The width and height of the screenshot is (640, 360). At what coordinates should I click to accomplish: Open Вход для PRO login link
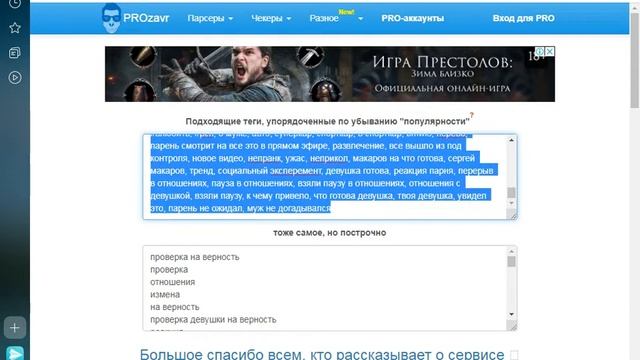coord(523,18)
